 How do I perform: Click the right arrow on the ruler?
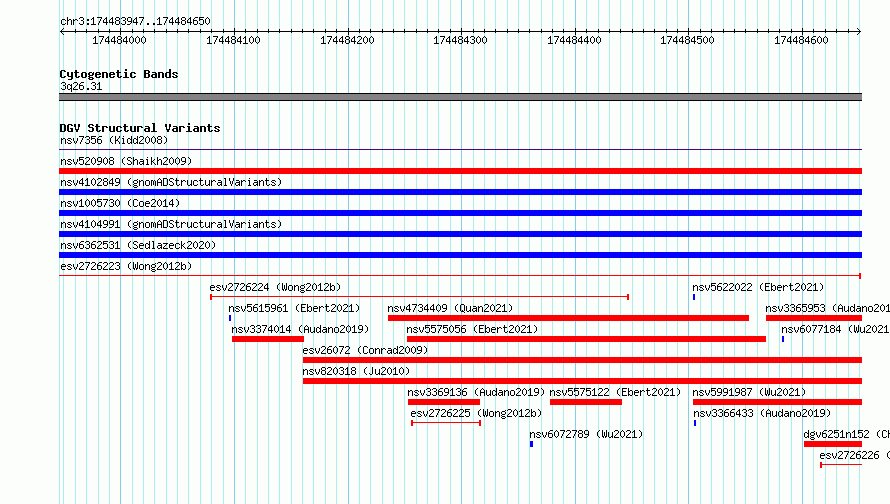(859, 31)
